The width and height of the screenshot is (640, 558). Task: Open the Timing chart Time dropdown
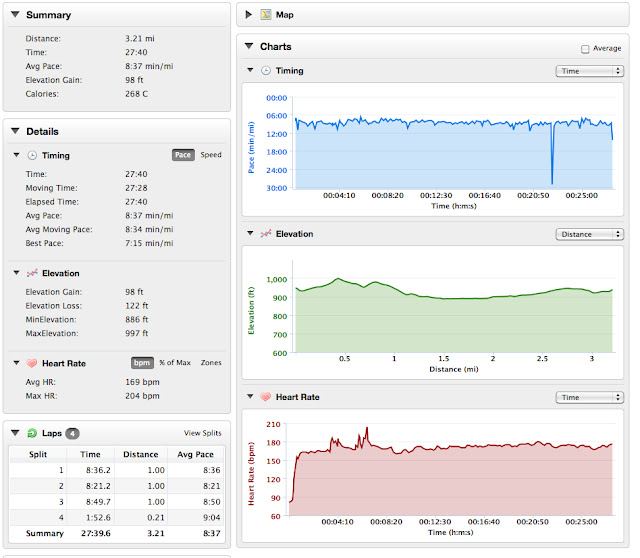click(589, 71)
